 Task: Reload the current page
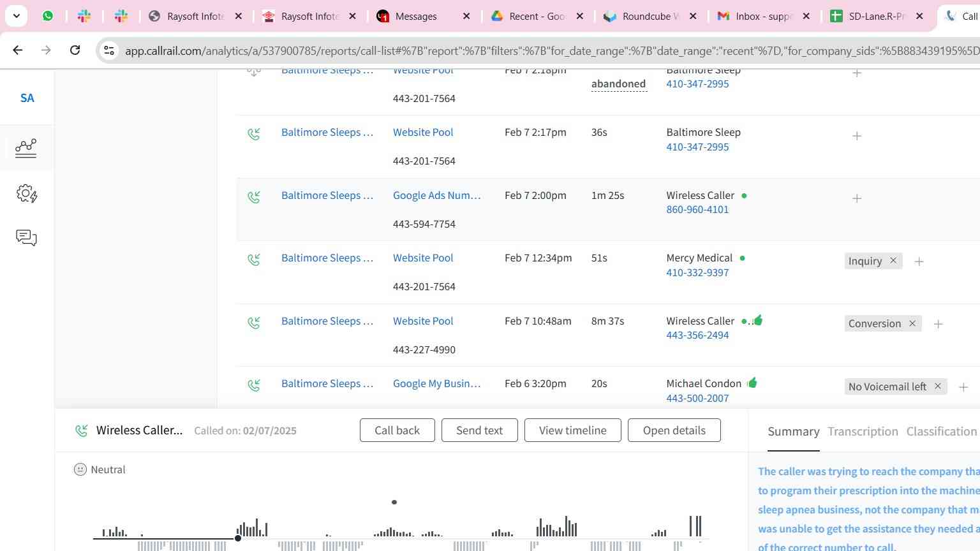pyautogui.click(x=75, y=50)
